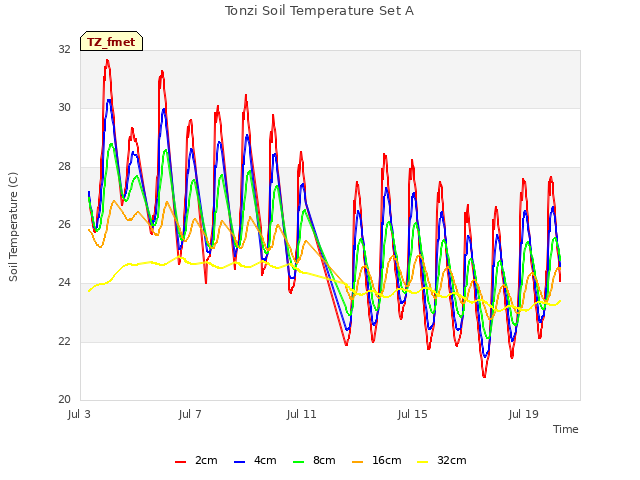Viewport: 640px width, 480px height.
Task: Click the 30 y-axis tick label
Action: (64, 108)
